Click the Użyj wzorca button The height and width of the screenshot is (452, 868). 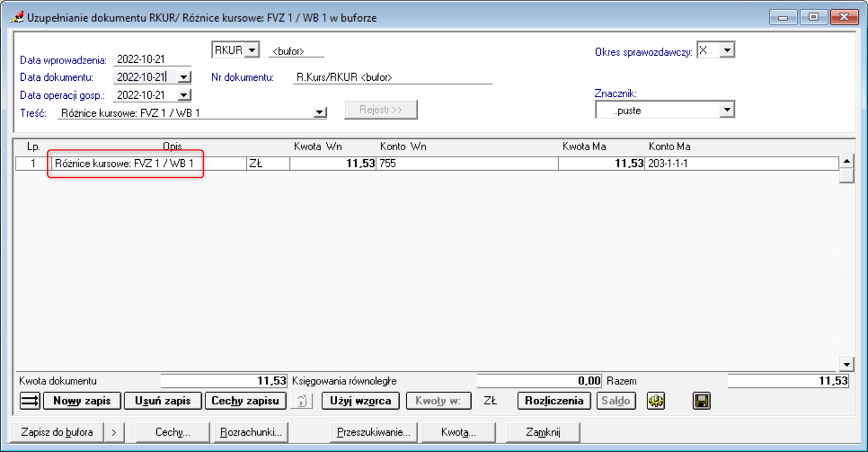click(361, 401)
